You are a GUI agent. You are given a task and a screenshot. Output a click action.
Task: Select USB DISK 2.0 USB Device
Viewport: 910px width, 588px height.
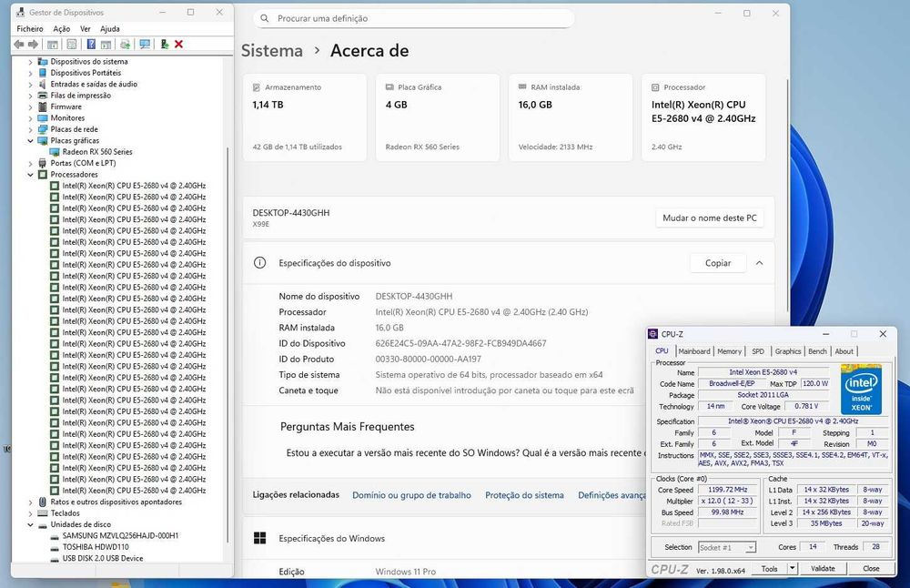tap(103, 558)
